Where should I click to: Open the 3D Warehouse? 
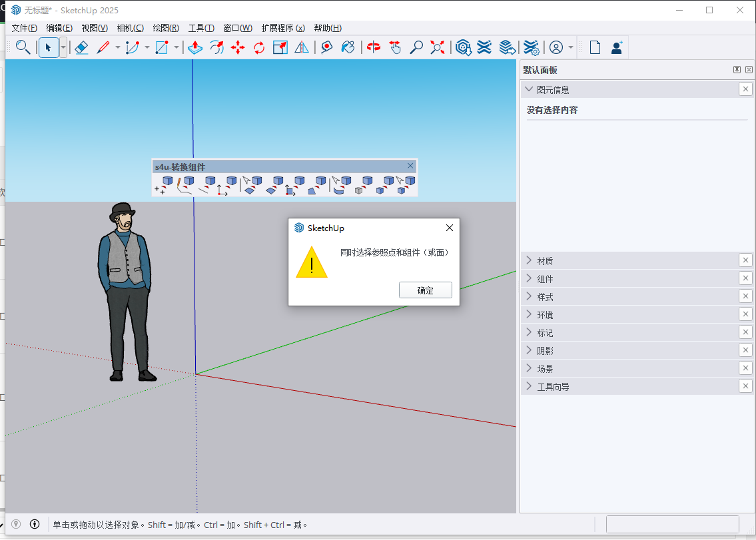[464, 47]
